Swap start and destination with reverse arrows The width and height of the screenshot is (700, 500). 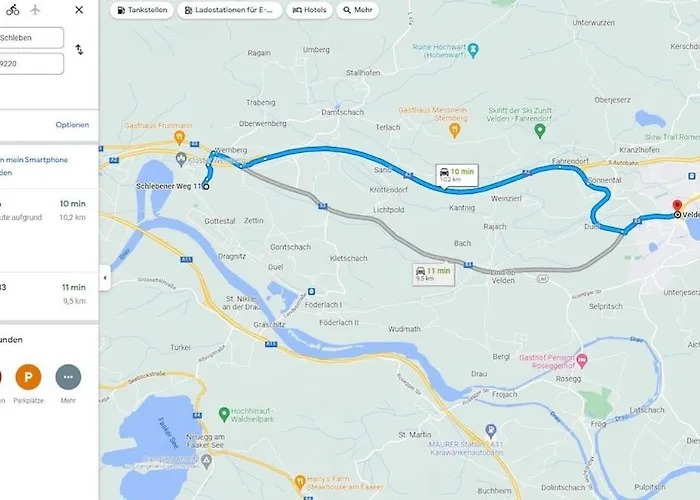(x=79, y=50)
